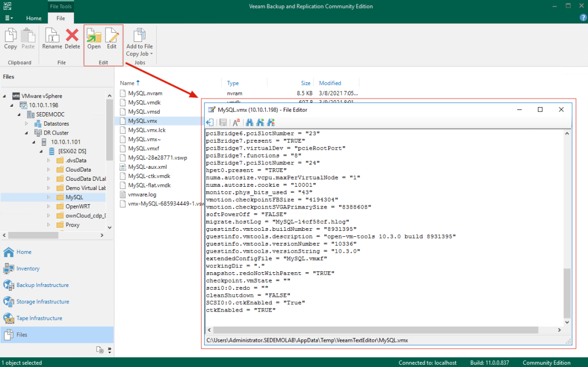Click scroll right arrow under Files tree
Image resolution: width=588 pixels, height=367 pixels.
(x=102, y=235)
